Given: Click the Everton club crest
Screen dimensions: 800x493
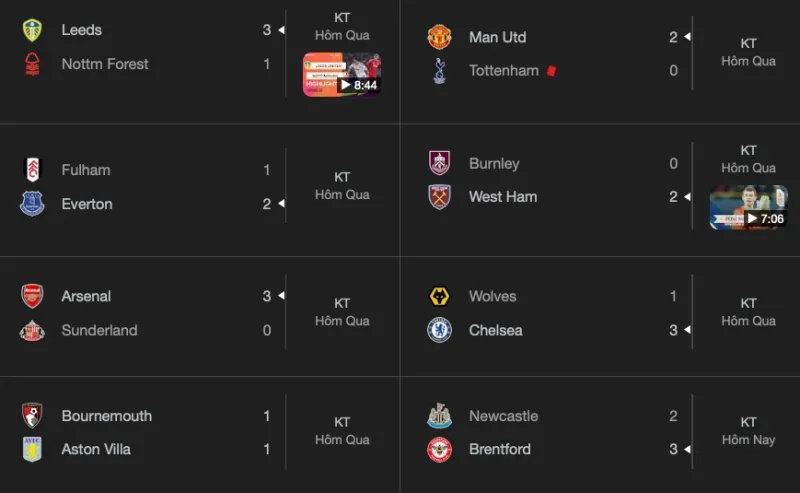Looking at the screenshot, I should (x=32, y=204).
